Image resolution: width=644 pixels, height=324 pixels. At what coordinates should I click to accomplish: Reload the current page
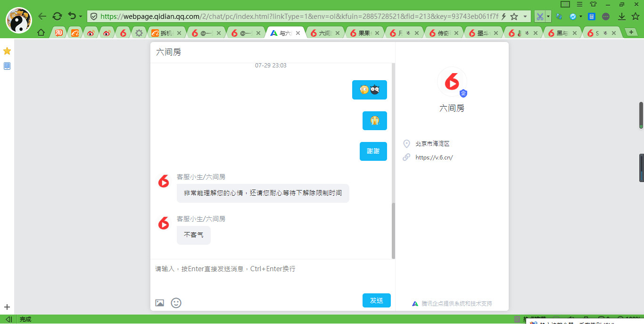(57, 16)
